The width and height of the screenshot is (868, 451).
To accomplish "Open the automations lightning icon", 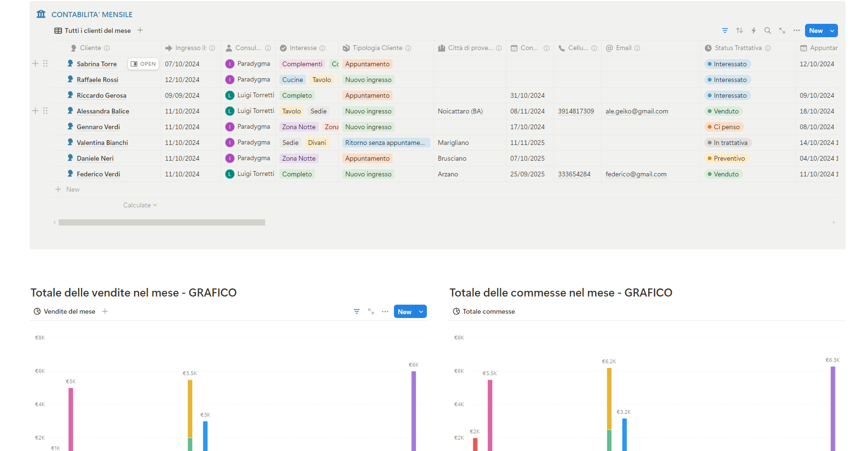I will [754, 31].
